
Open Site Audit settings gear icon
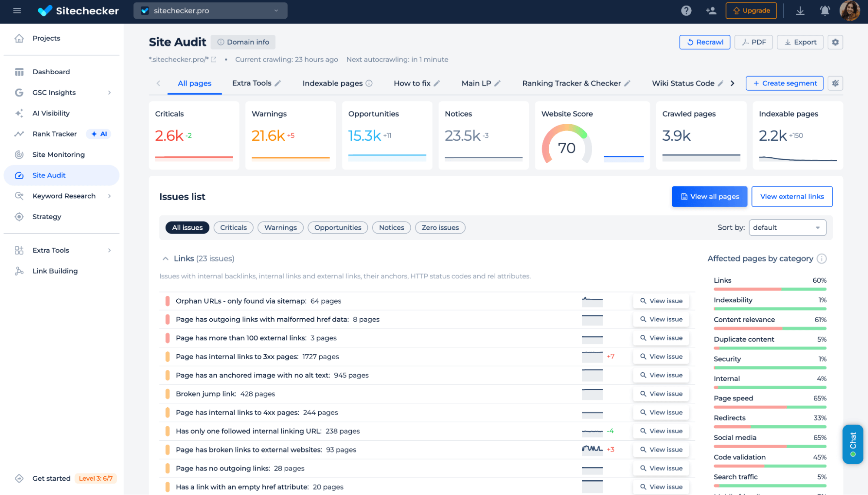click(x=835, y=42)
